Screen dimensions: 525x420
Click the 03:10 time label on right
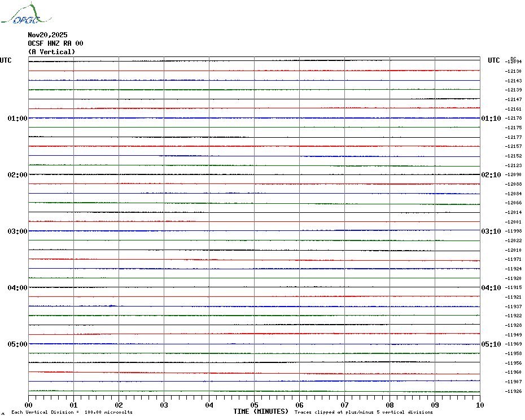point(491,231)
